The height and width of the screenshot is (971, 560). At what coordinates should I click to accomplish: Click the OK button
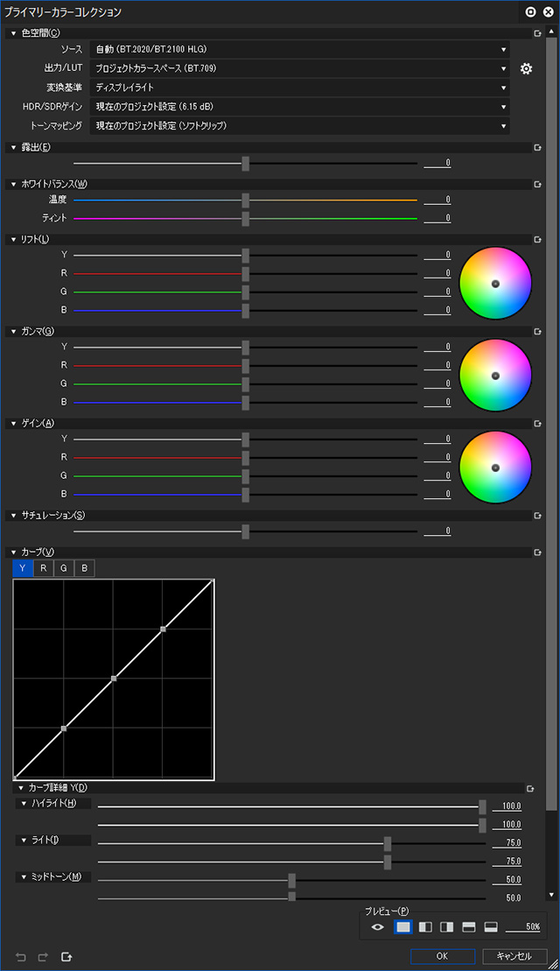click(x=443, y=956)
